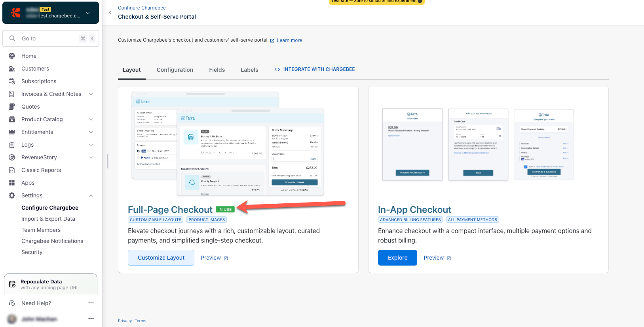Click the Full-Page Checkout preview thumbnail
Viewport: 644px width, 327px height.
[x=228, y=144]
